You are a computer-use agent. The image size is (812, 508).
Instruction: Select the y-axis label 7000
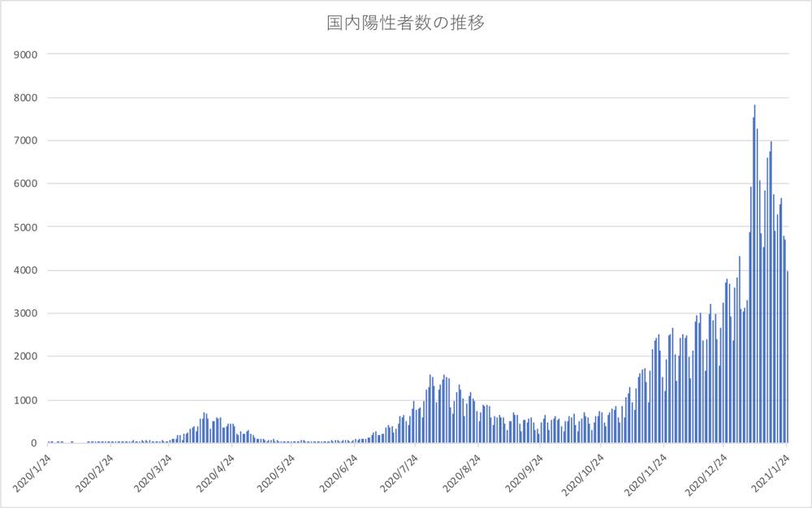[x=26, y=140]
